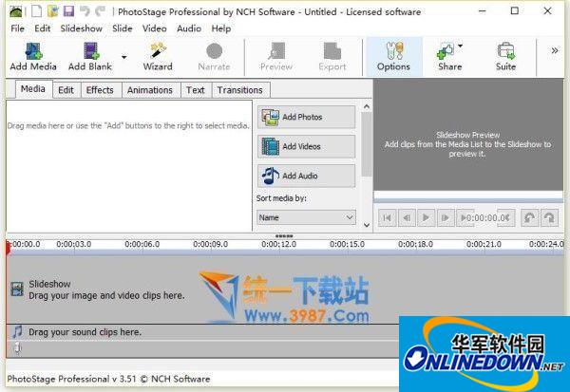Click the microphone narration track icon
Viewport: 570px width, 392px height.
coord(17,348)
